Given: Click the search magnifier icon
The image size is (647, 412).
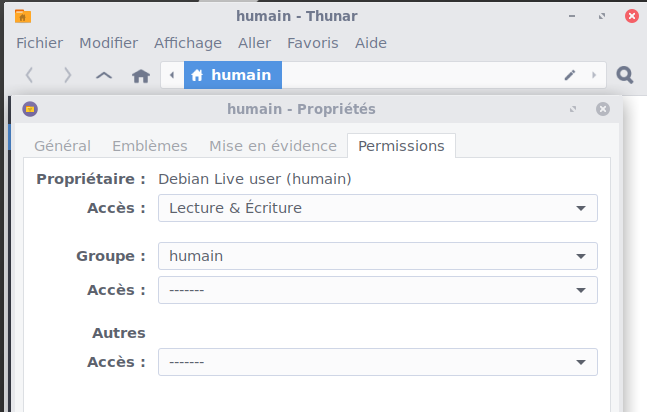Looking at the screenshot, I should coord(625,75).
